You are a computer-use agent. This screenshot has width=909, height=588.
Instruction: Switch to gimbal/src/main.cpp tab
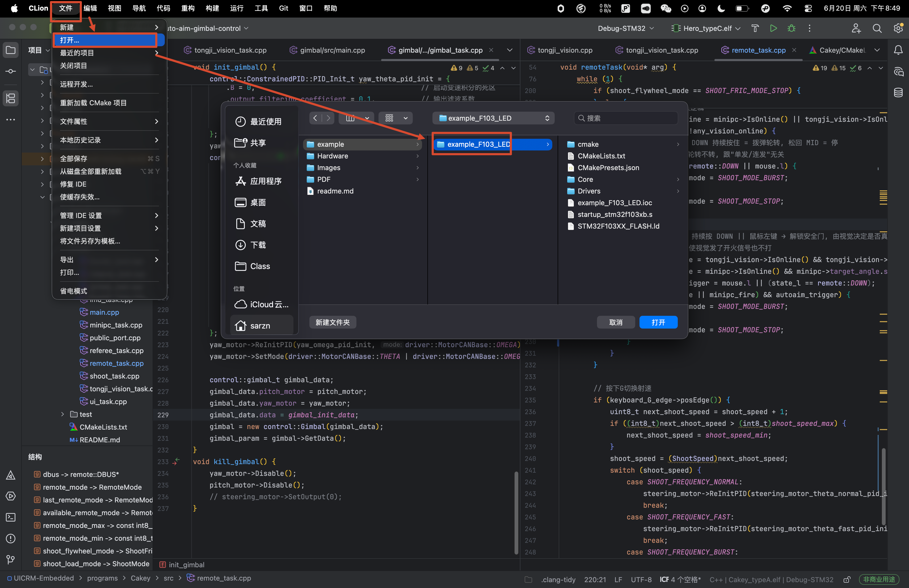[328, 50]
